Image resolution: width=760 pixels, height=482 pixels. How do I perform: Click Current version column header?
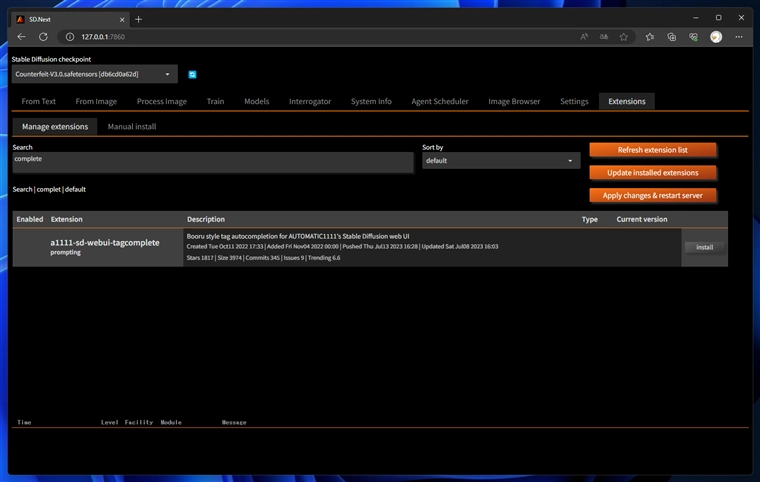(642, 219)
